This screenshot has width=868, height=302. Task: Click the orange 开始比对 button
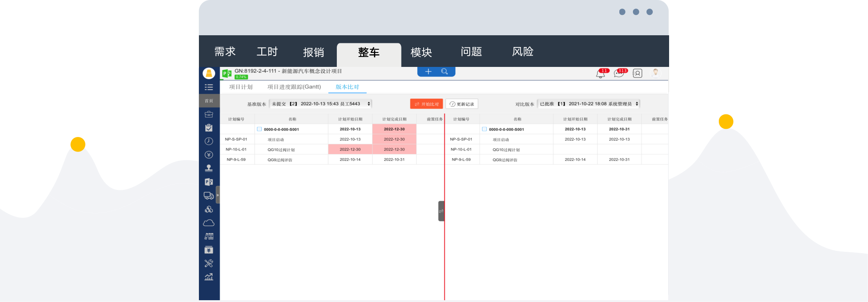426,104
